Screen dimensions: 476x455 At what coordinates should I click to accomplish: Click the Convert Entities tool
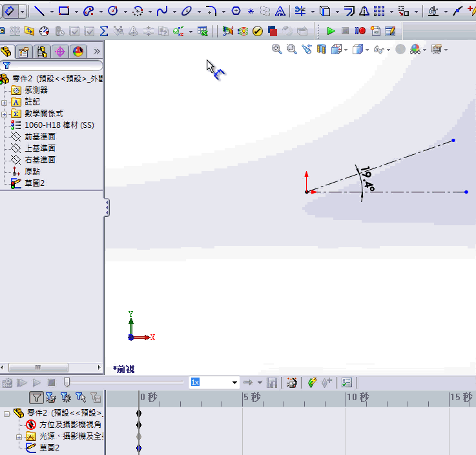point(325,11)
